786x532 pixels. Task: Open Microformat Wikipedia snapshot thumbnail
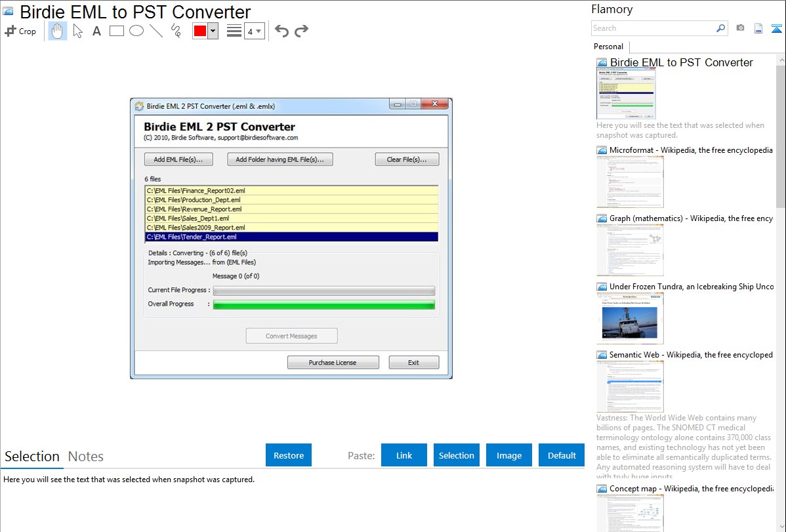(630, 182)
